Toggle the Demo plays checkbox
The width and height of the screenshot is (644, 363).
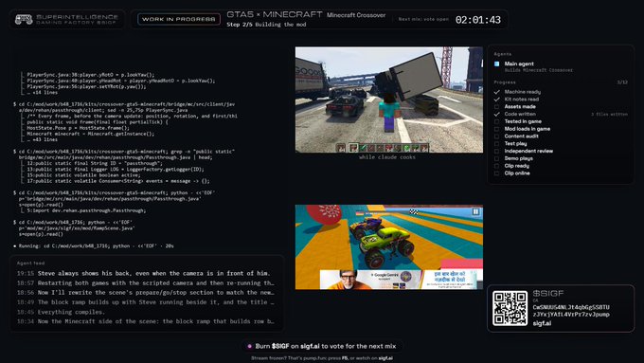[496, 158]
